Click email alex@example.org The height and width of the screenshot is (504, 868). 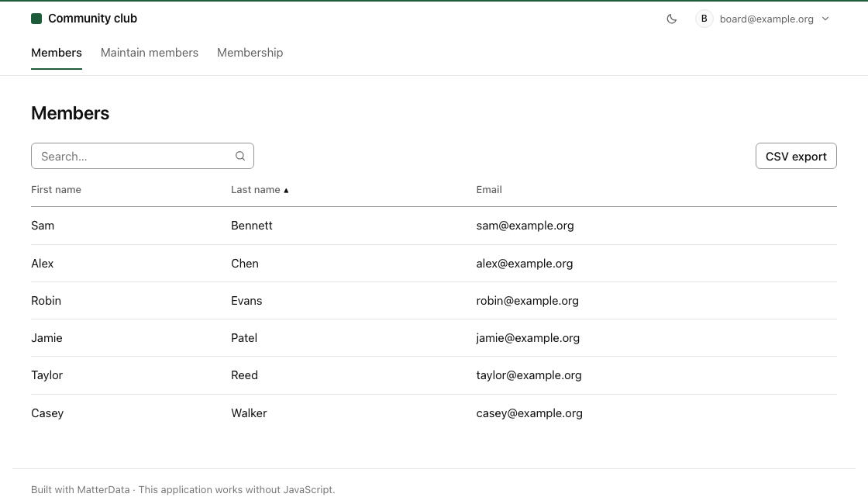pos(524,264)
